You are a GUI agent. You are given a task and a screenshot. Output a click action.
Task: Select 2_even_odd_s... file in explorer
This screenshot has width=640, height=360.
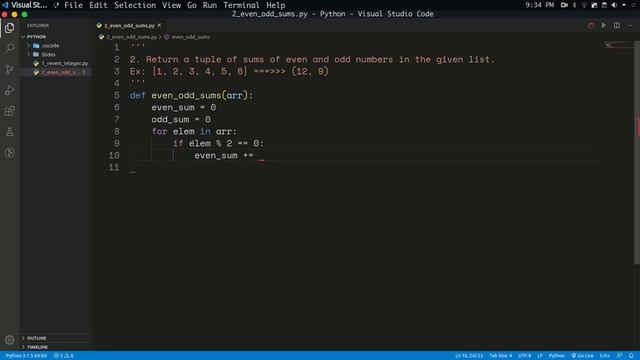click(x=58, y=72)
